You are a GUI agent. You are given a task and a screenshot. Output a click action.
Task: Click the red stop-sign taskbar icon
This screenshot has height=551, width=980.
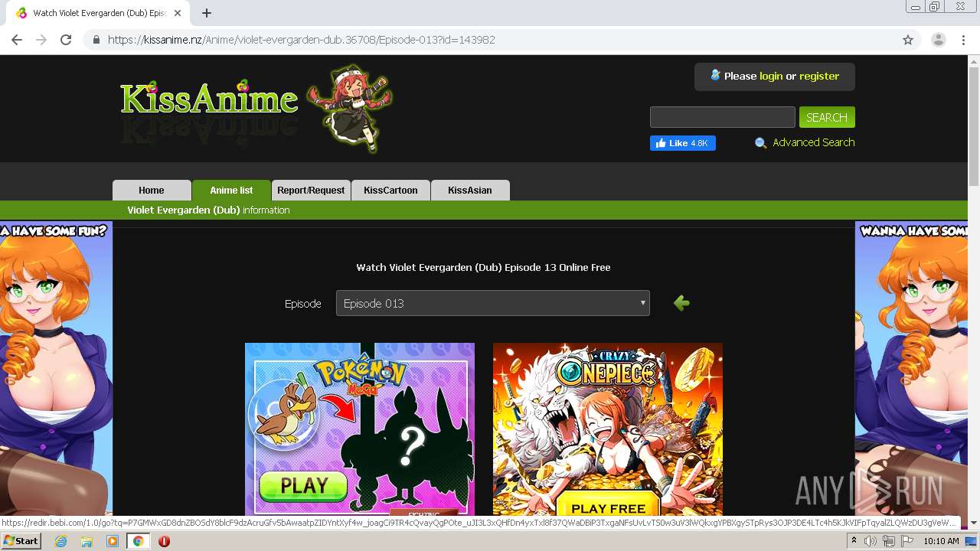164,541
